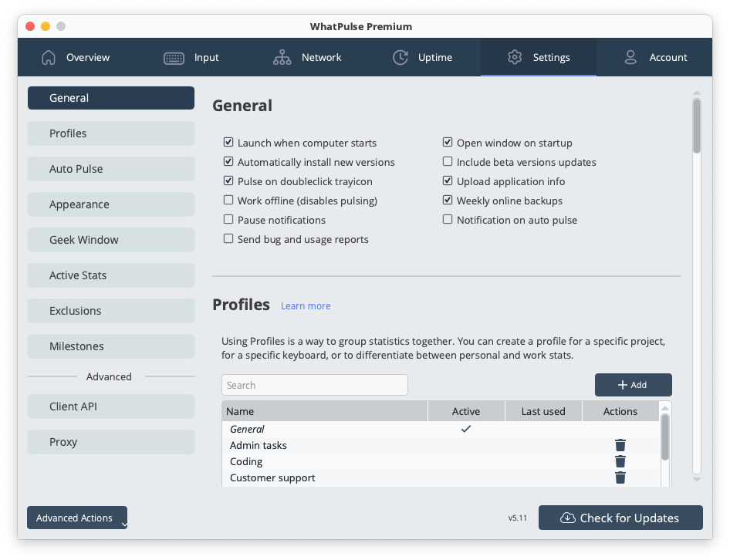The image size is (730, 560).
Task: Open the Uptime clock icon
Action: [x=400, y=57]
